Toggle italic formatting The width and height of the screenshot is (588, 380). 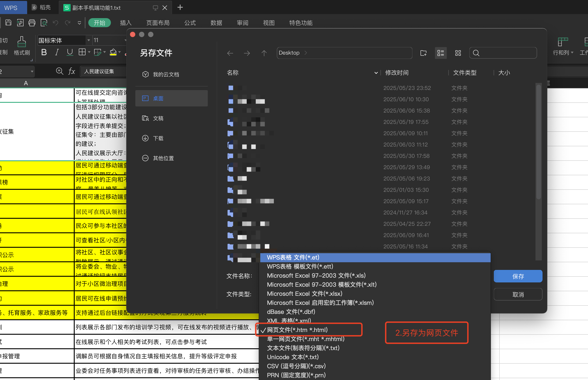[x=57, y=52]
